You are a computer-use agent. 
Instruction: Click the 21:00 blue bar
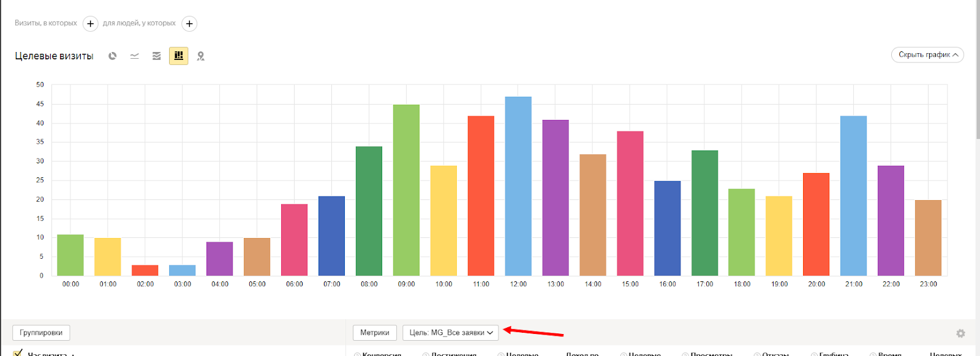click(853, 196)
